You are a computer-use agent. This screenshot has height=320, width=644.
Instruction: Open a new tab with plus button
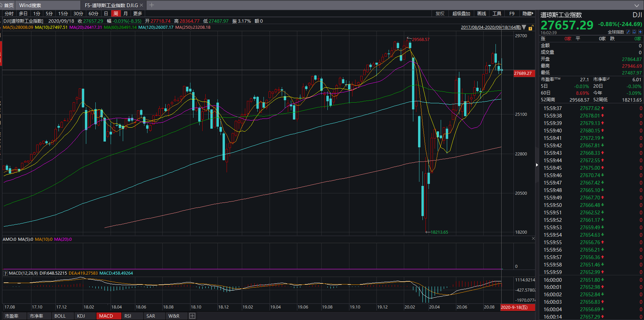tap(152, 5)
